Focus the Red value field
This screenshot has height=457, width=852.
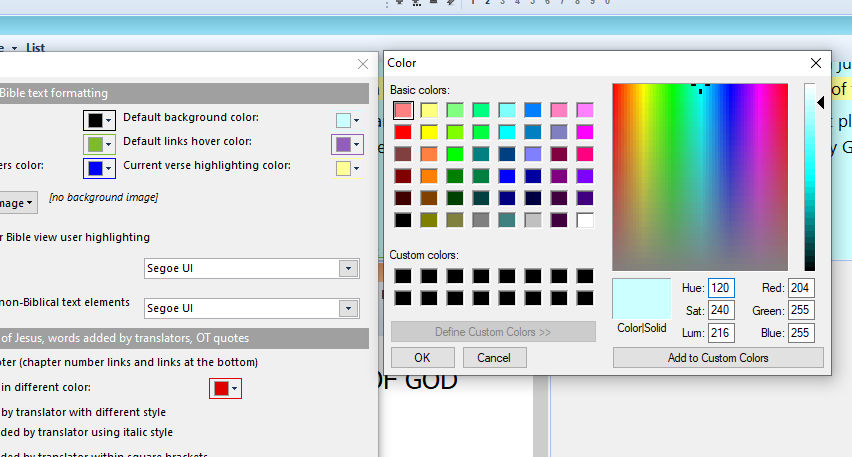(x=801, y=288)
